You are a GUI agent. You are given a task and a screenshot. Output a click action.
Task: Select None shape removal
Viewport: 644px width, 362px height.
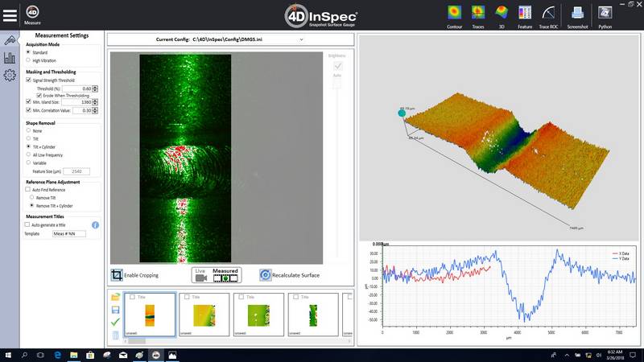28,130
